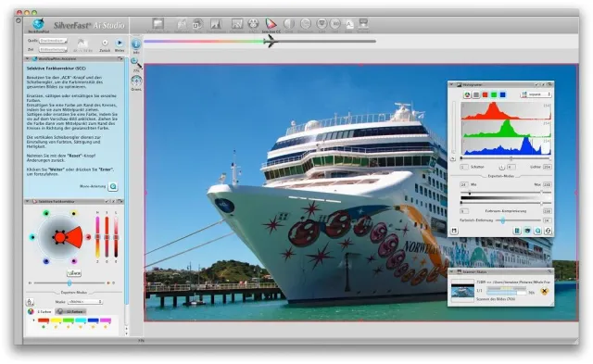Open the Quelle source dropdown
This screenshot has width=593, height=364.
click(54, 41)
